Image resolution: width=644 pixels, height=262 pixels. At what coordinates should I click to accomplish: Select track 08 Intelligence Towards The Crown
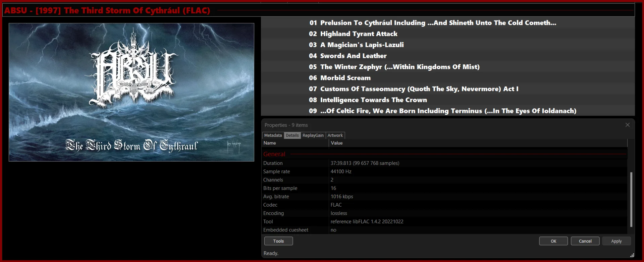[x=448, y=100]
